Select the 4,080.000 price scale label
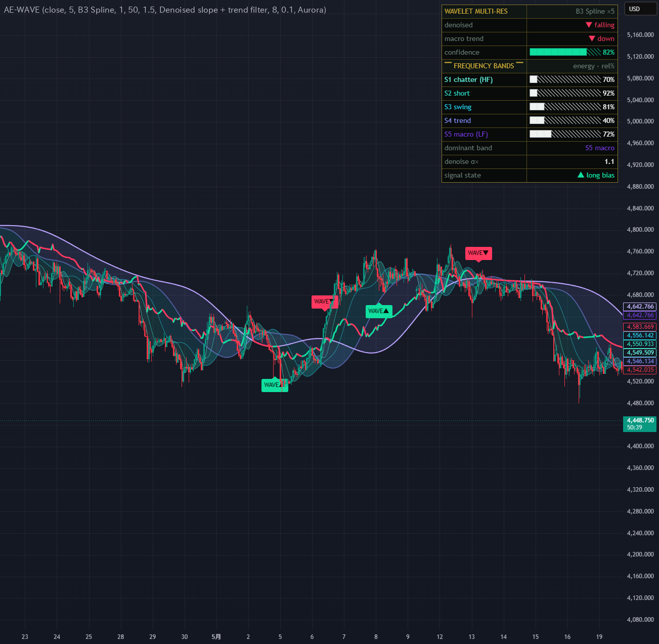Image resolution: width=659 pixels, height=644 pixels. point(640,619)
